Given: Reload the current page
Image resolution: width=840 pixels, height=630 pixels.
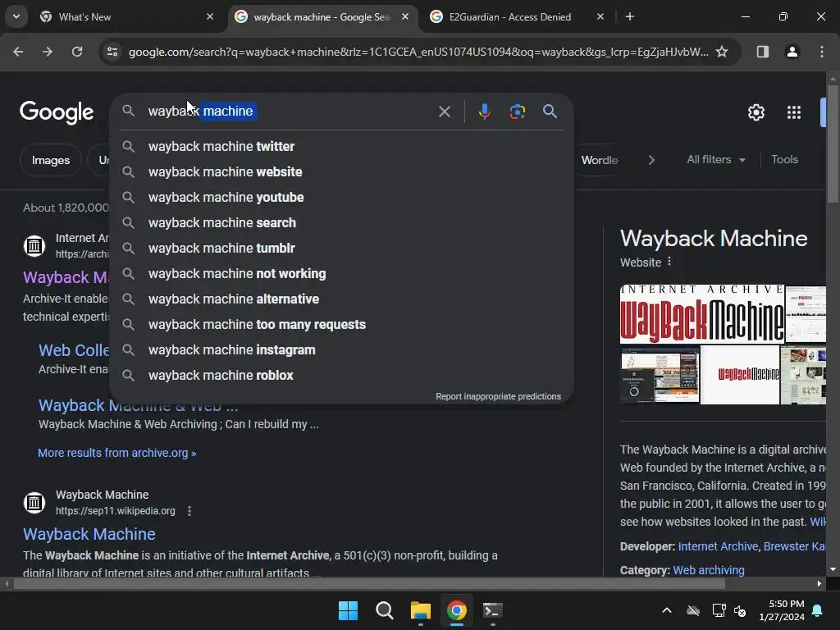Looking at the screenshot, I should coord(77,52).
